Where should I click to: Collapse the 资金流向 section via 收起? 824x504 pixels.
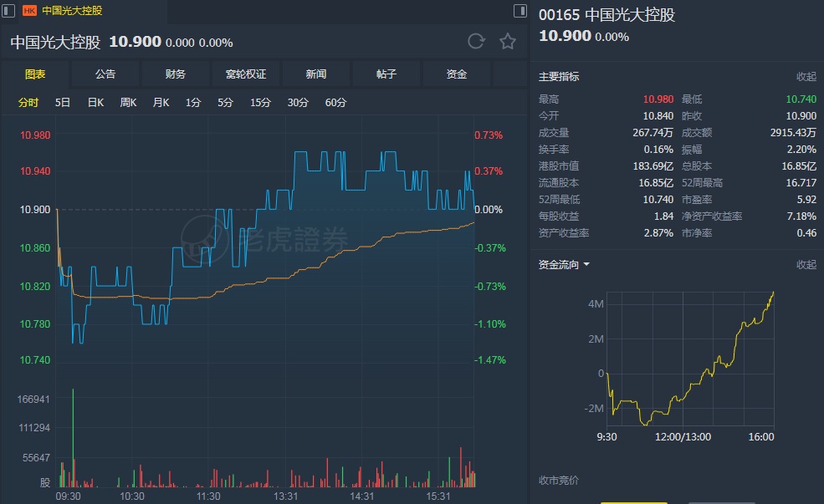pos(806,265)
